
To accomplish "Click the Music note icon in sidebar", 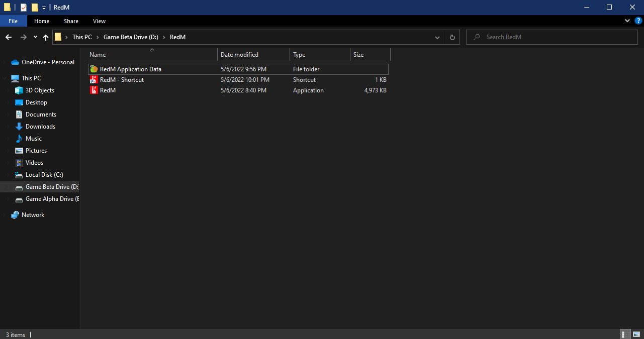I will [x=19, y=139].
